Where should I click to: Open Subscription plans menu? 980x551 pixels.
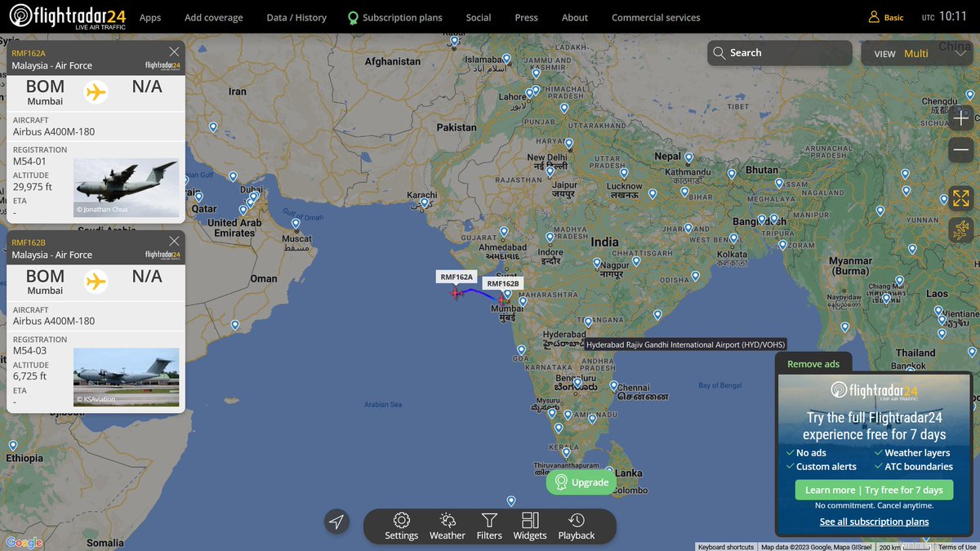click(x=395, y=17)
